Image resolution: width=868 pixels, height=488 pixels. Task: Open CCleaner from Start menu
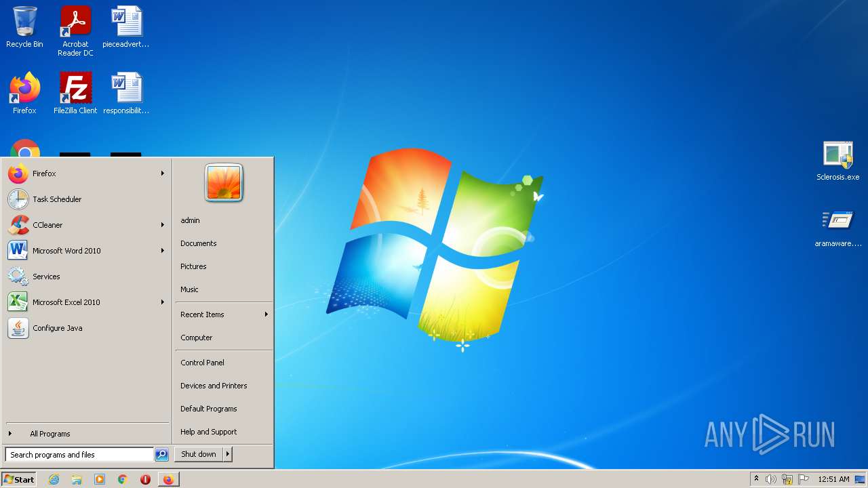[86, 225]
